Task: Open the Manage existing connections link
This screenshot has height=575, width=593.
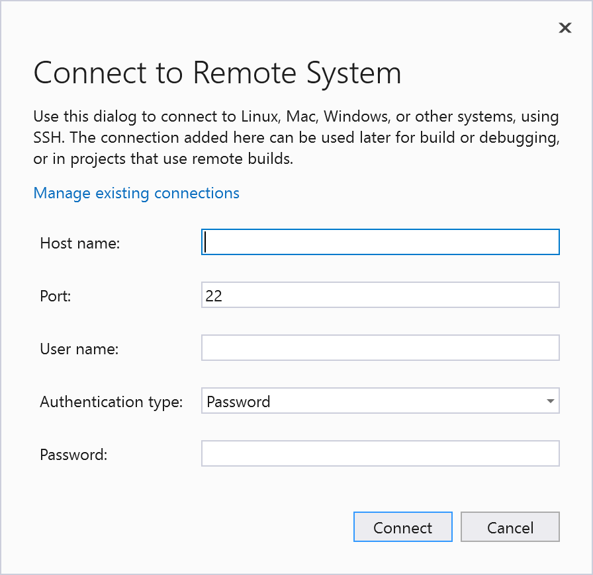Action: point(136,193)
